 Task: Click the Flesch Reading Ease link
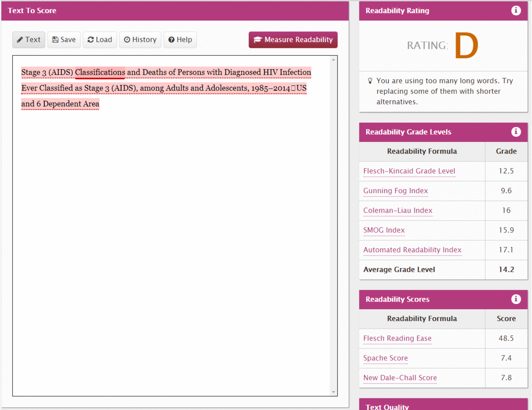click(397, 338)
